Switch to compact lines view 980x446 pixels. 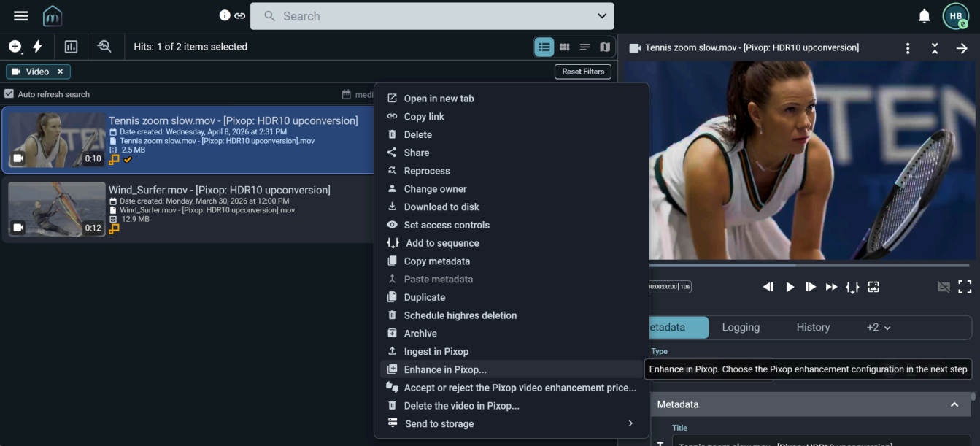coord(584,47)
